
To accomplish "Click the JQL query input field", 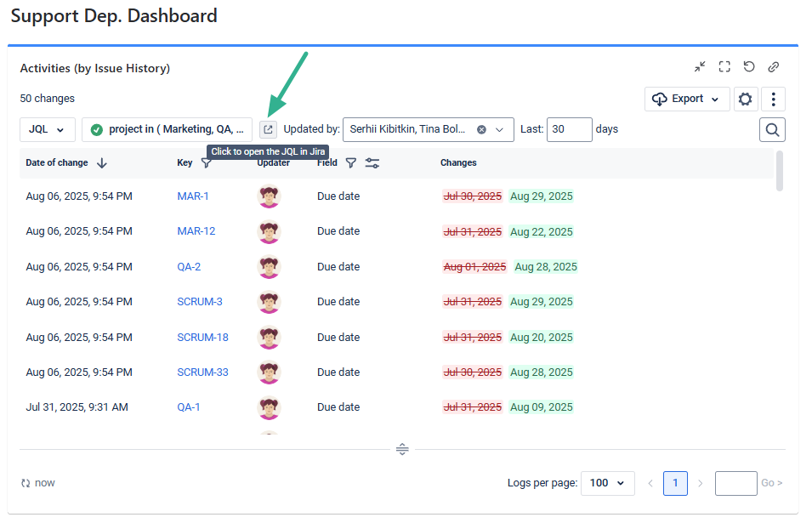I will (x=168, y=129).
